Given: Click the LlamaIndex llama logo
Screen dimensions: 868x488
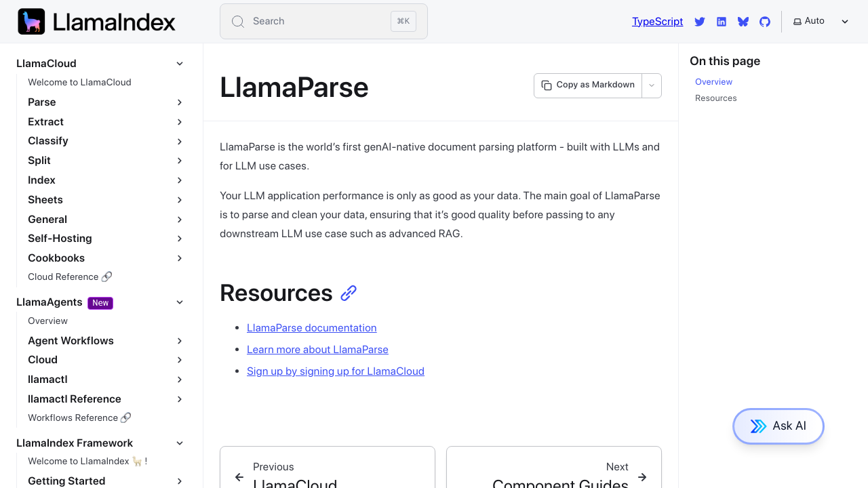Looking at the screenshot, I should (x=31, y=22).
